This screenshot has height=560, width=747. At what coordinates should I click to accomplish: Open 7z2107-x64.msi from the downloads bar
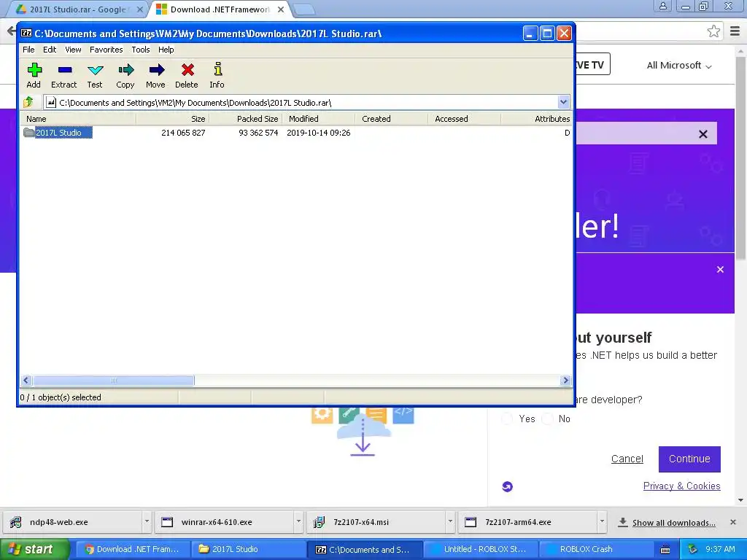(x=376, y=522)
